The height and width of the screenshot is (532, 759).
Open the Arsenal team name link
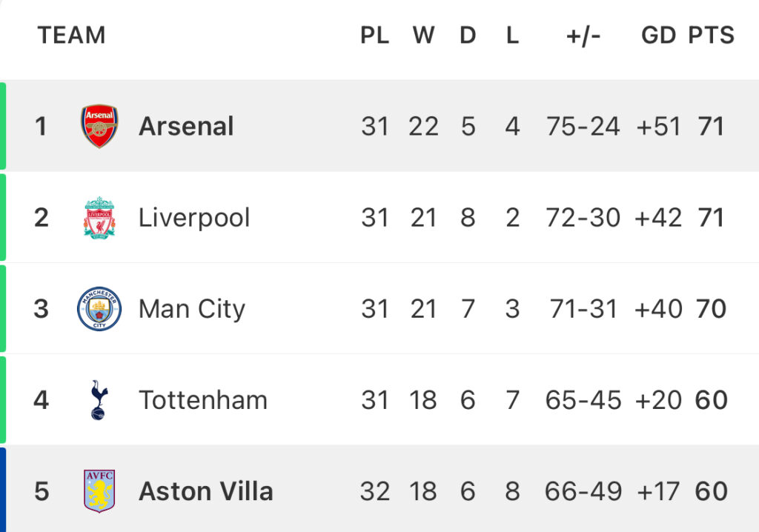click(186, 127)
